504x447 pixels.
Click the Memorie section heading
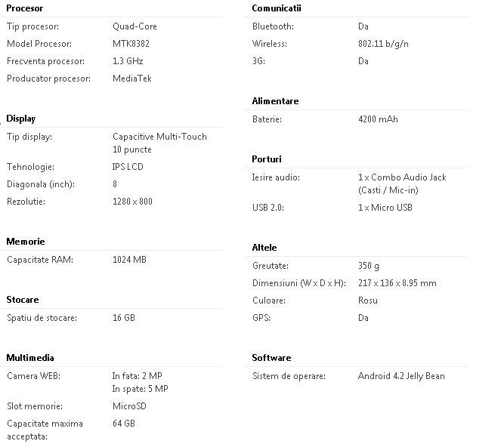point(26,242)
